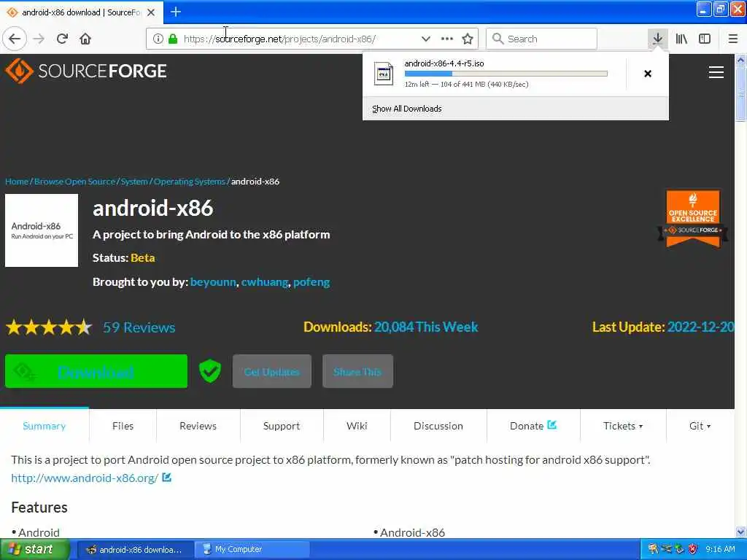Screen dimensions: 747x560
Task: Open the Windows Start menu
Action: (35, 549)
